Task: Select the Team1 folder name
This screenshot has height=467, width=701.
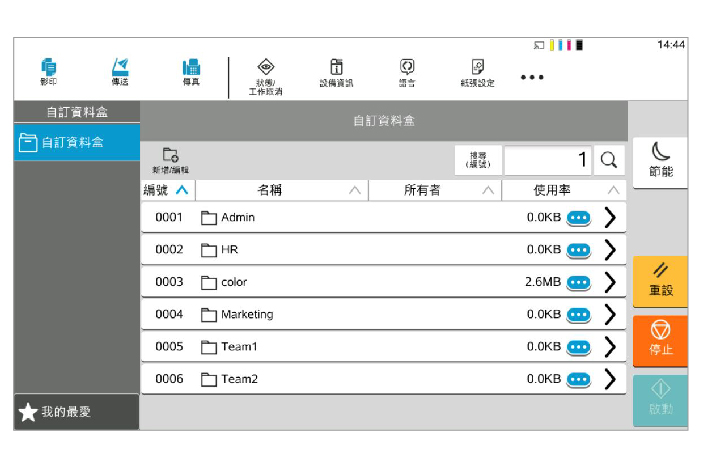Action: [x=239, y=347]
